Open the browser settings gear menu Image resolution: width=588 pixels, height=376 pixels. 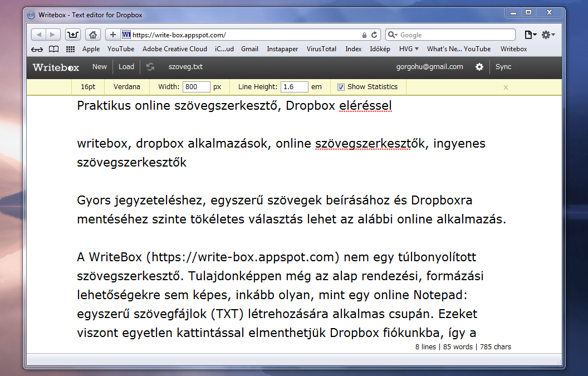[548, 35]
